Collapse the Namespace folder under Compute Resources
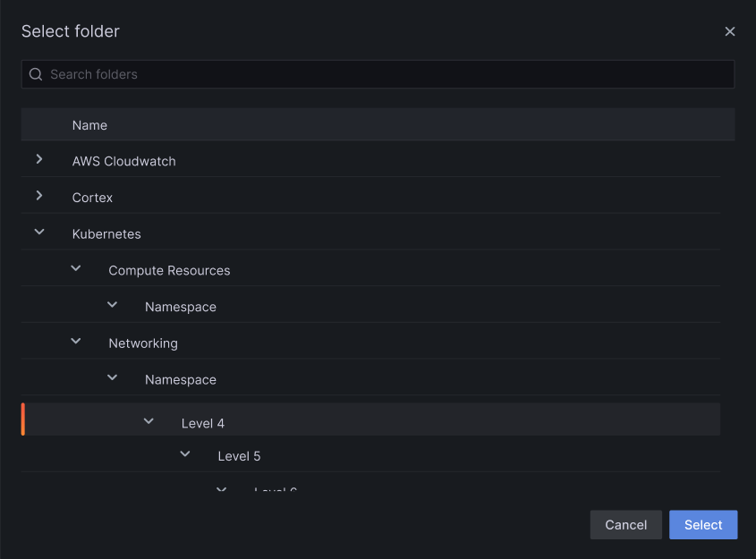This screenshot has height=559, width=756. coord(112,304)
